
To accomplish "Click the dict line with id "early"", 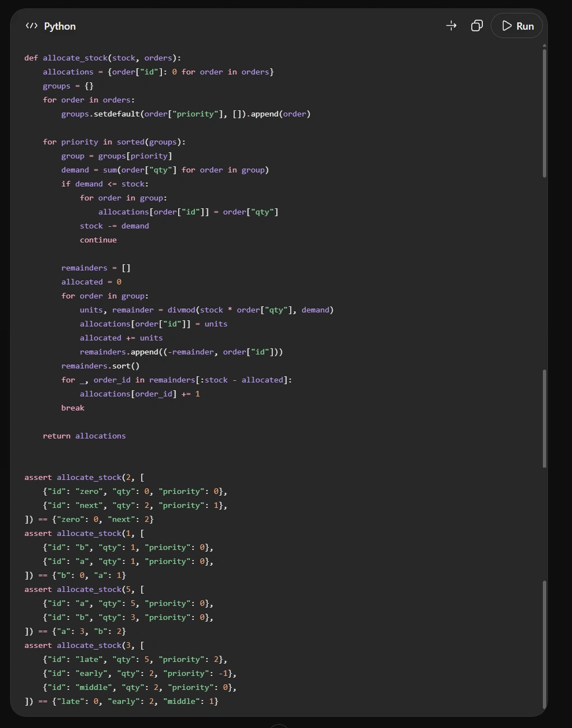I will (x=139, y=673).
